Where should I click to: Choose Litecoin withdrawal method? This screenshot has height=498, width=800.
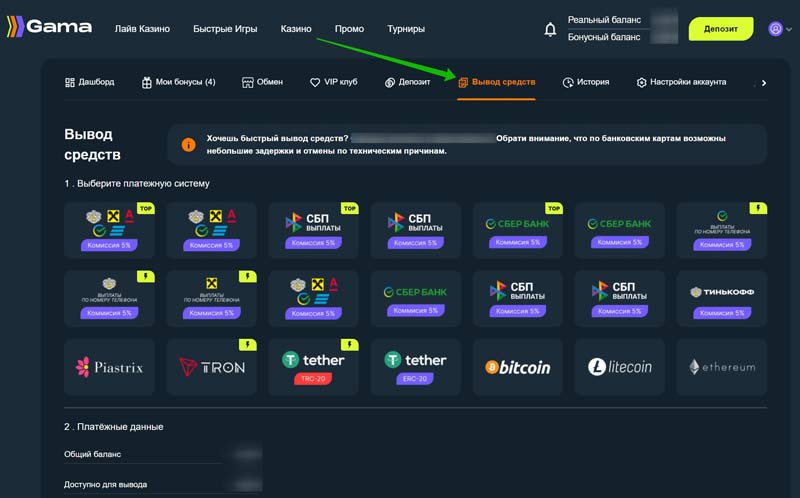click(620, 367)
